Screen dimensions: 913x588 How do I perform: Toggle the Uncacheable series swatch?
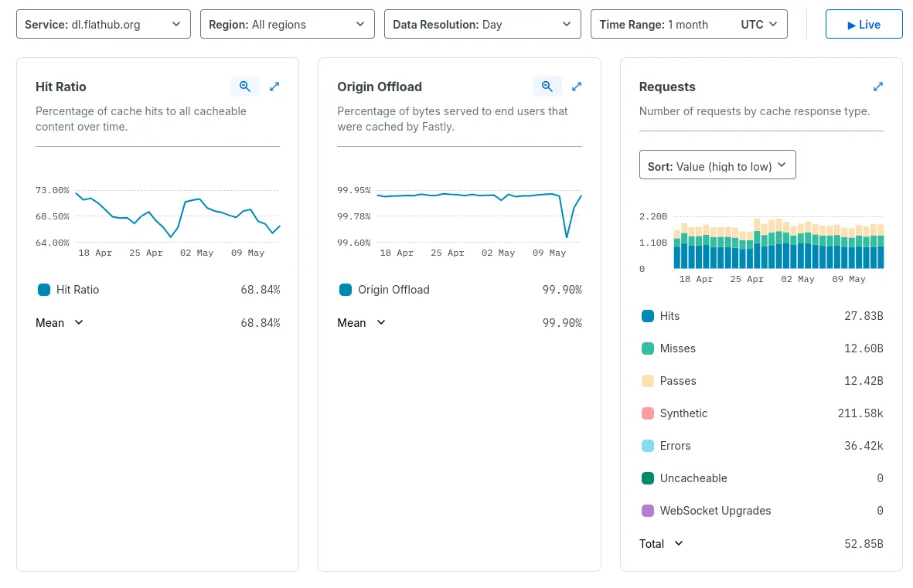(x=648, y=478)
